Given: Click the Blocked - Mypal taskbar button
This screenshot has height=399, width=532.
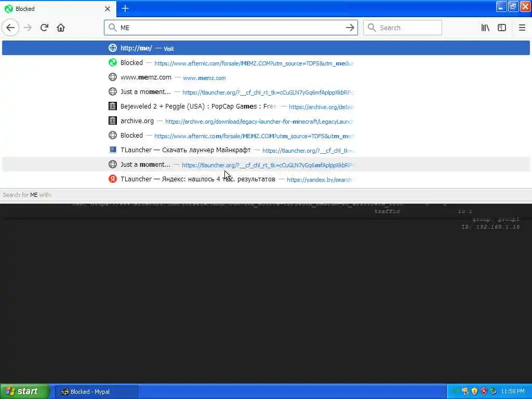Looking at the screenshot, I should (97, 392).
